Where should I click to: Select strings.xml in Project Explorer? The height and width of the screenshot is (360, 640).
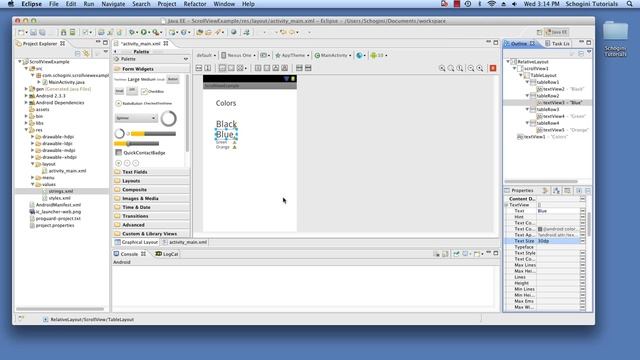(x=61, y=191)
